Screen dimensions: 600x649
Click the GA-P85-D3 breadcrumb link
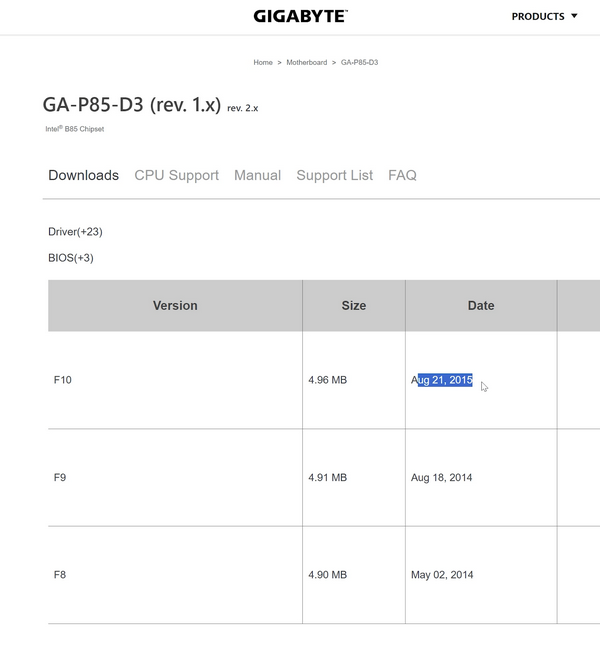pos(359,62)
